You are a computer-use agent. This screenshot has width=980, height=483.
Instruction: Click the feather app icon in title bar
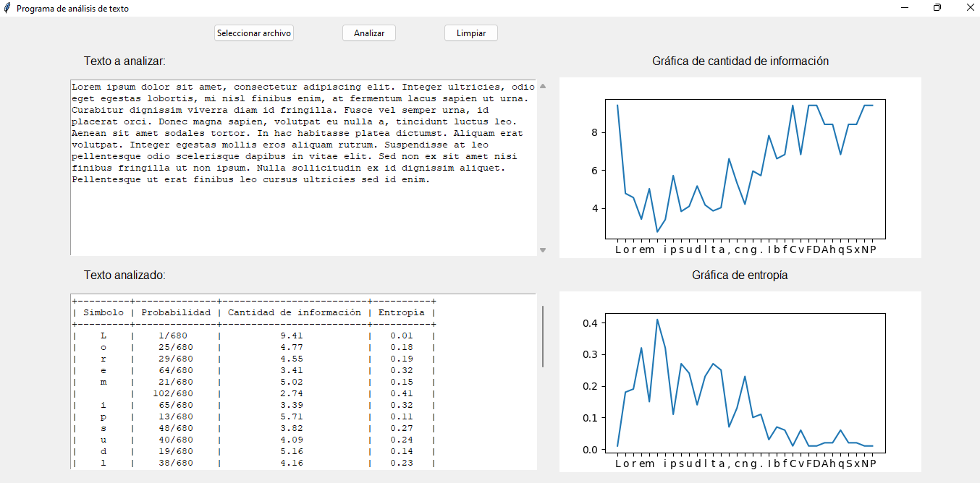pos(7,8)
